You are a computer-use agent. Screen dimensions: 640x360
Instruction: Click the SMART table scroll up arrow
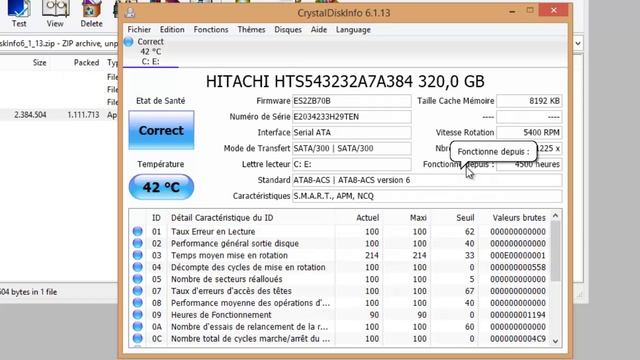click(x=555, y=216)
